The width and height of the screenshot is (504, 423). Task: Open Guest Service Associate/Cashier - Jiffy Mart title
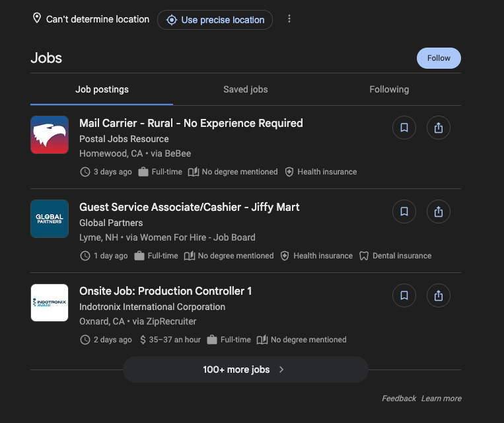[190, 207]
